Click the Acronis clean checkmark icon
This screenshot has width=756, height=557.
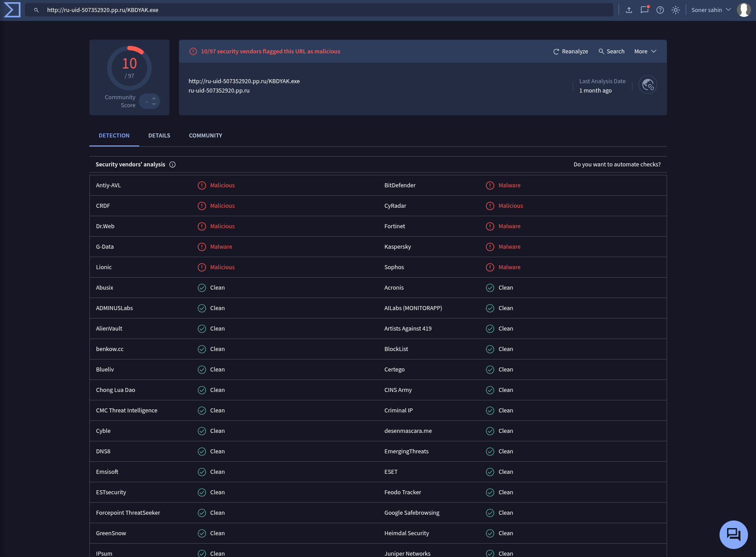[x=490, y=287]
